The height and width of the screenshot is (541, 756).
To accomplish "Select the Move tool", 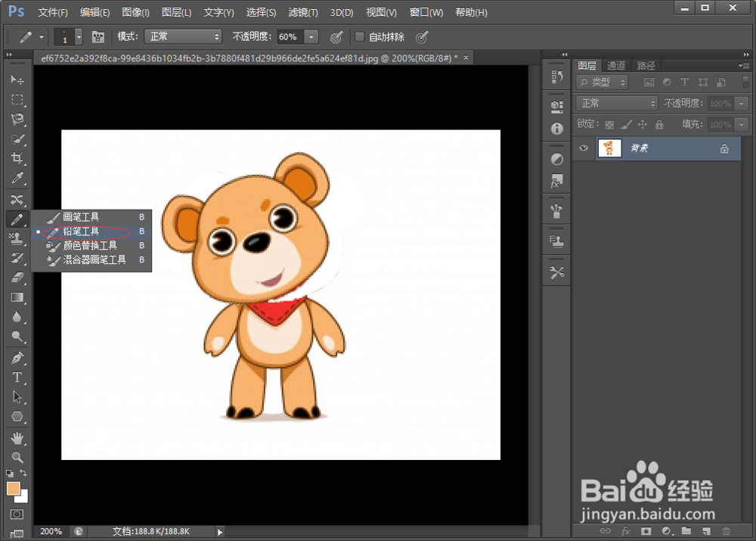I will [17, 79].
